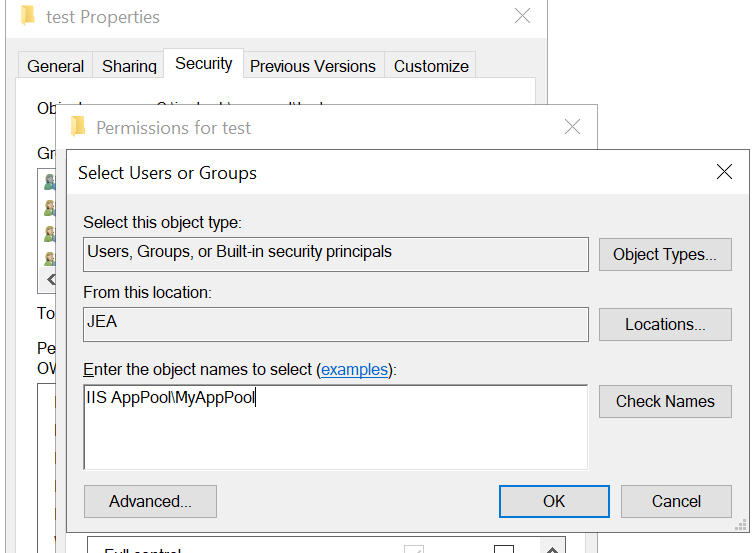Tick the Deny checkbox for Full control
753x553 pixels.
coord(504,549)
